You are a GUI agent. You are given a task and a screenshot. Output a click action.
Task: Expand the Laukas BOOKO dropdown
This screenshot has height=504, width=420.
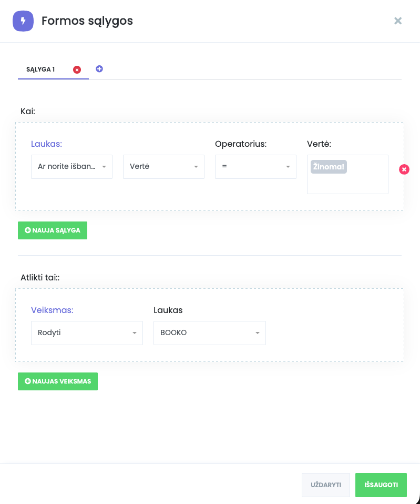tap(209, 333)
